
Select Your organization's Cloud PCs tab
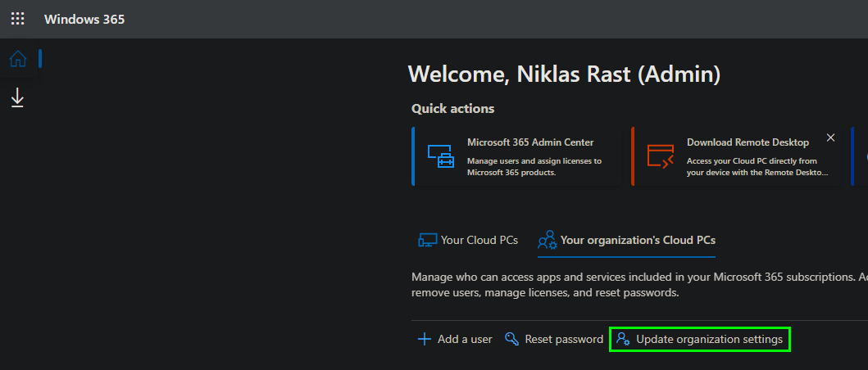coord(638,240)
